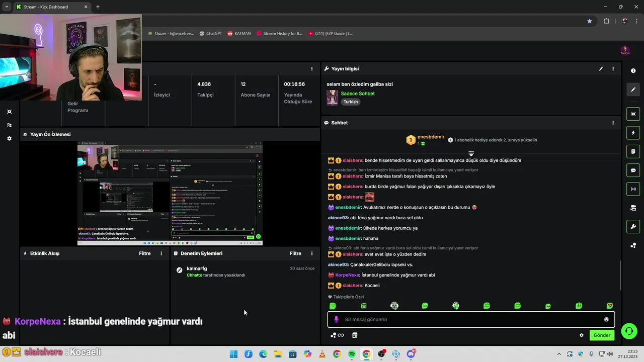Click Filtre in Denetim Eylemleri panel
The height and width of the screenshot is (362, 644).
[295, 253]
